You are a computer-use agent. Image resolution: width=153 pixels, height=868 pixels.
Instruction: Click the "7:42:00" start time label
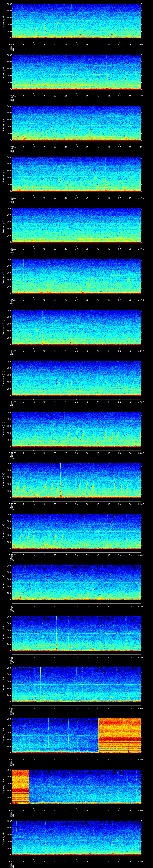(12, 708)
